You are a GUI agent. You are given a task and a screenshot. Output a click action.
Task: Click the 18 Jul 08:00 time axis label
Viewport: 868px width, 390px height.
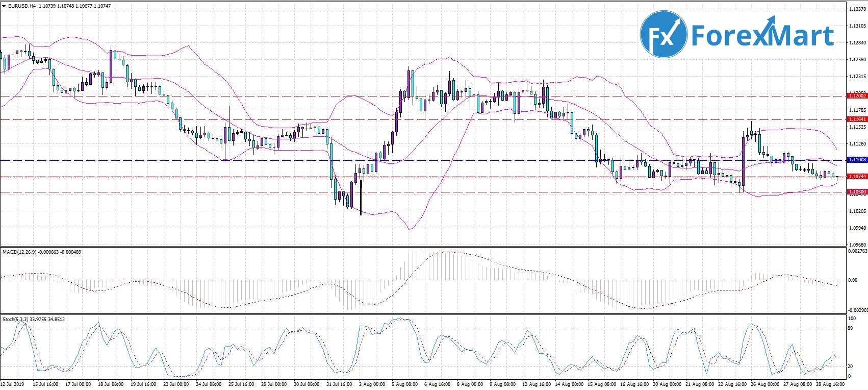coord(111,384)
